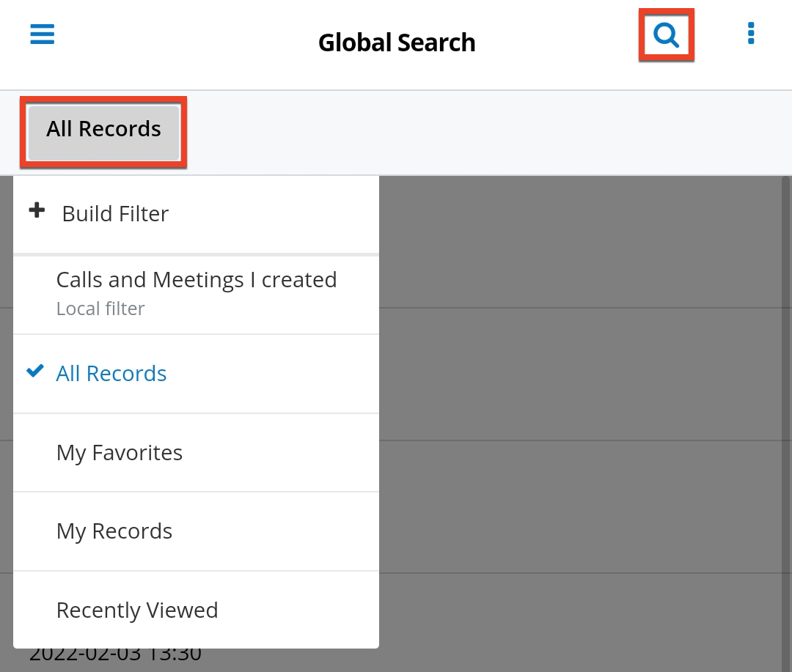Click the plus icon next to Build Filter

pyautogui.click(x=37, y=211)
